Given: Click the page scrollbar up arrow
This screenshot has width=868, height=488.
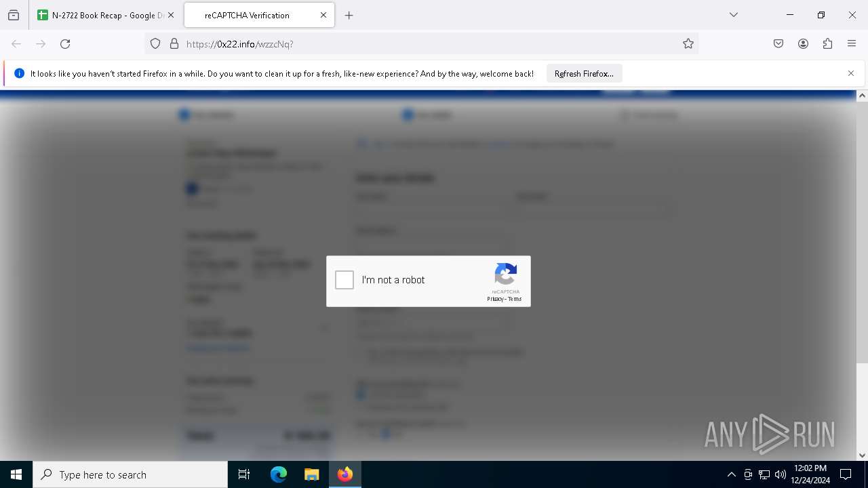Looking at the screenshot, I should click(862, 96).
